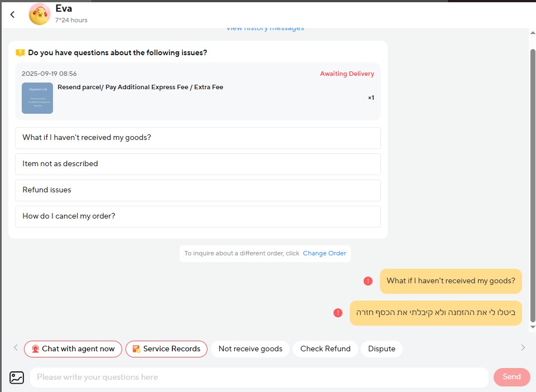Viewport: 536px width, 392px height.
Task: Open Service Records
Action: pyautogui.click(x=166, y=349)
